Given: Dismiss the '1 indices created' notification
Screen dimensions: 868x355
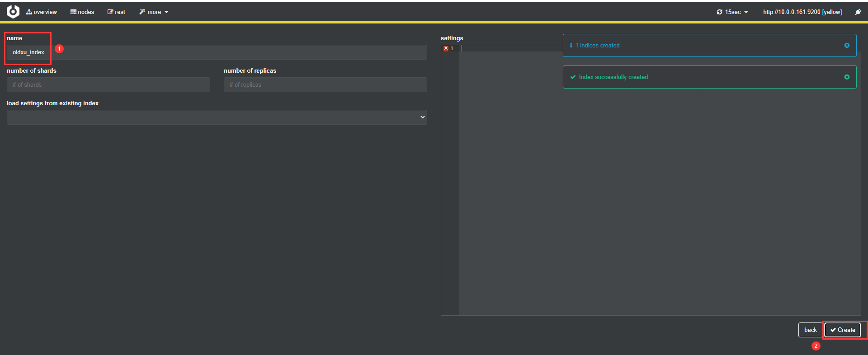Looking at the screenshot, I should [847, 46].
